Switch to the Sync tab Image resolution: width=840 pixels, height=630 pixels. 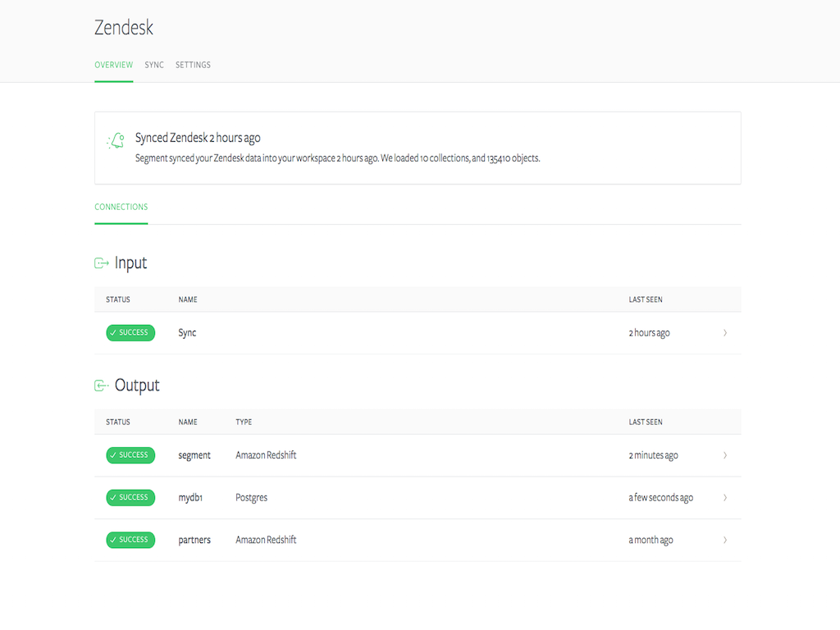click(154, 65)
